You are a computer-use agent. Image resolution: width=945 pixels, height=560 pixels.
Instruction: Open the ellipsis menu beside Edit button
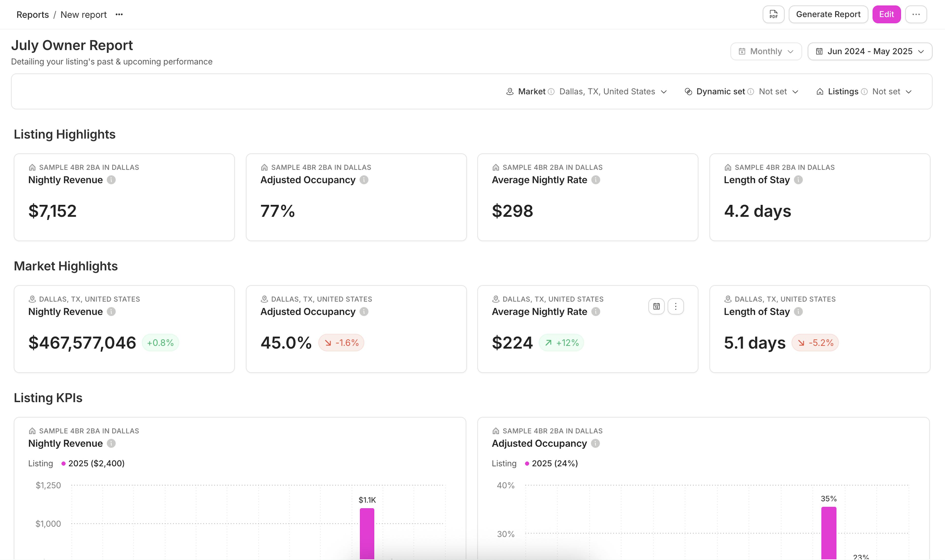pyautogui.click(x=915, y=14)
